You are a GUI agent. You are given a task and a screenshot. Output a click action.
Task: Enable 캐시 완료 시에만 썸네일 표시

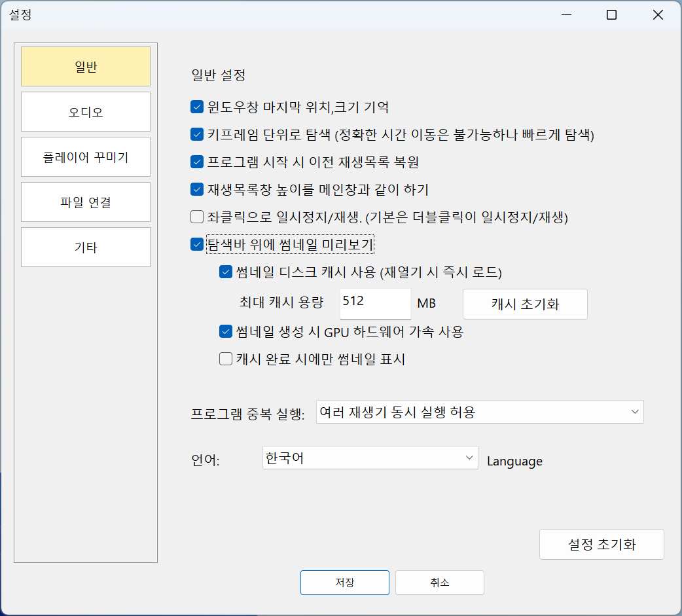(x=225, y=359)
